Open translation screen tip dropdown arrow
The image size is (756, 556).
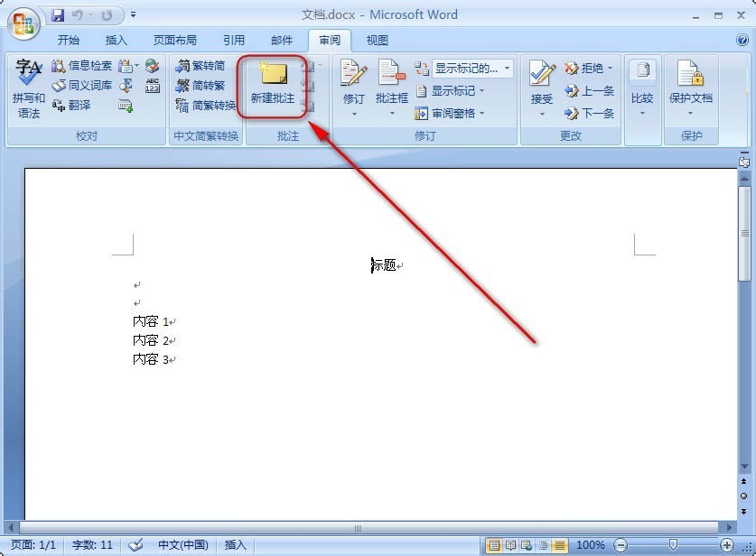pyautogui.click(x=137, y=66)
